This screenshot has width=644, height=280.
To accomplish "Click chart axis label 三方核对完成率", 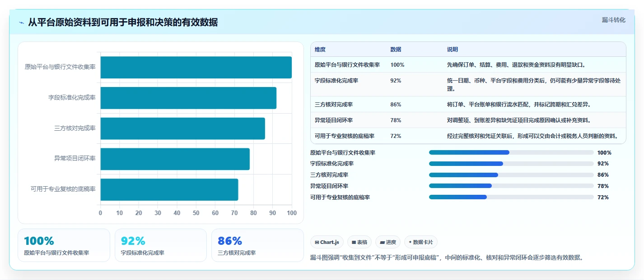I will coord(75,129).
